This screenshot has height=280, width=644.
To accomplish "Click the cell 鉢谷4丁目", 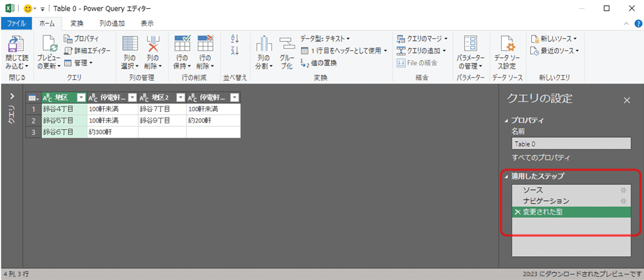I will pyautogui.click(x=64, y=109).
